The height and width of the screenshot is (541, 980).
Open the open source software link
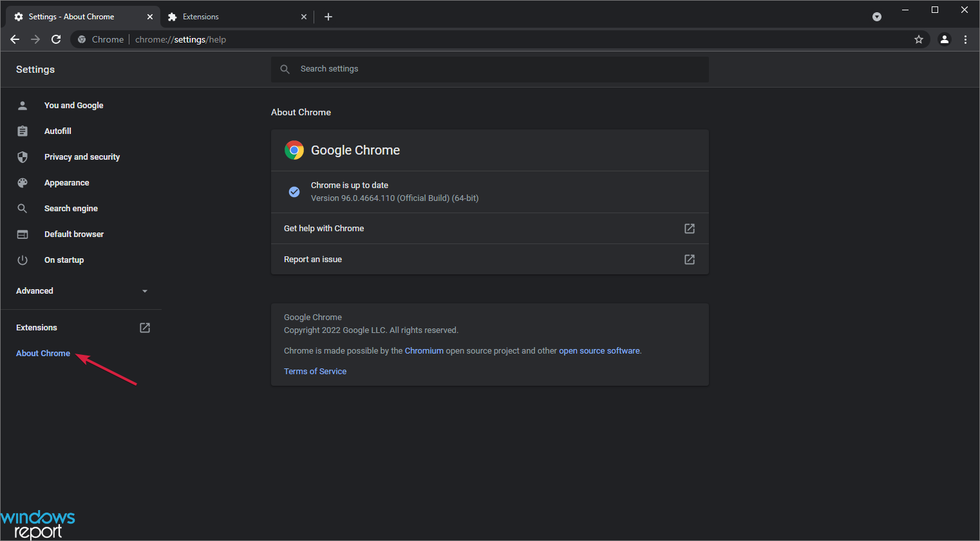[x=599, y=351]
